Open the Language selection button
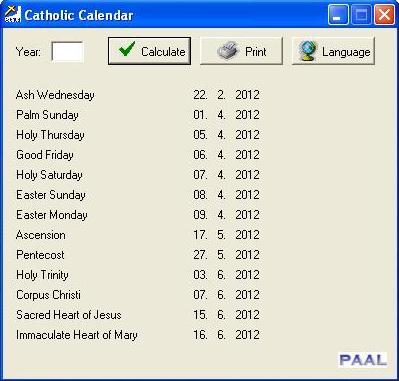This screenshot has height=381, width=399. [333, 51]
